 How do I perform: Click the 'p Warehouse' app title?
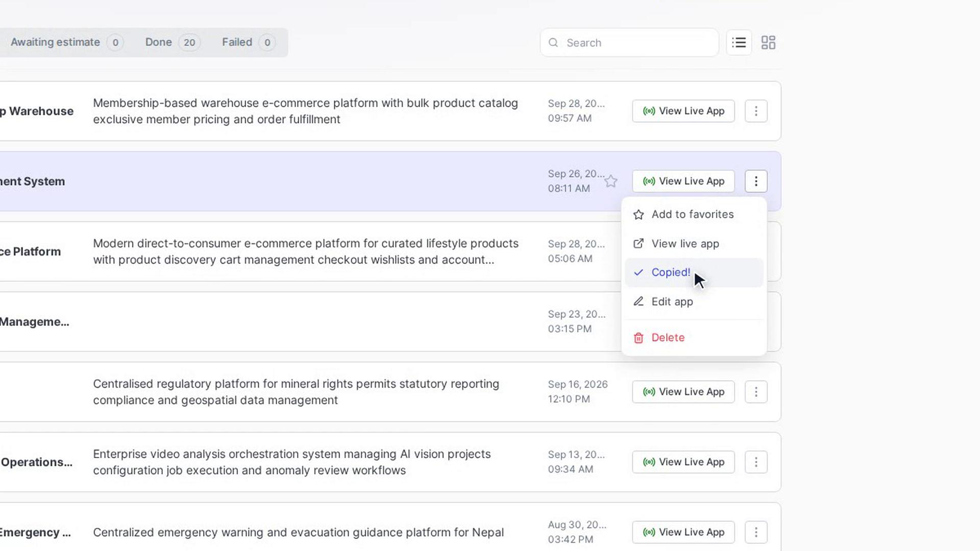37,111
